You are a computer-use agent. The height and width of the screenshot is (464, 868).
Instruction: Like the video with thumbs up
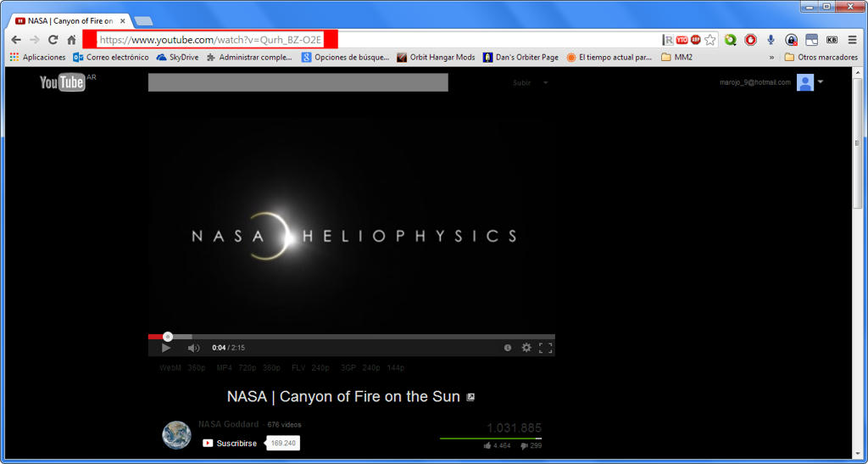(487, 445)
